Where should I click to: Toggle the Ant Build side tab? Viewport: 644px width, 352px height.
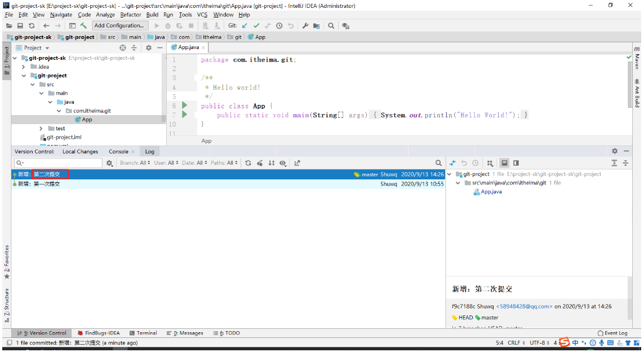pyautogui.click(x=637, y=93)
